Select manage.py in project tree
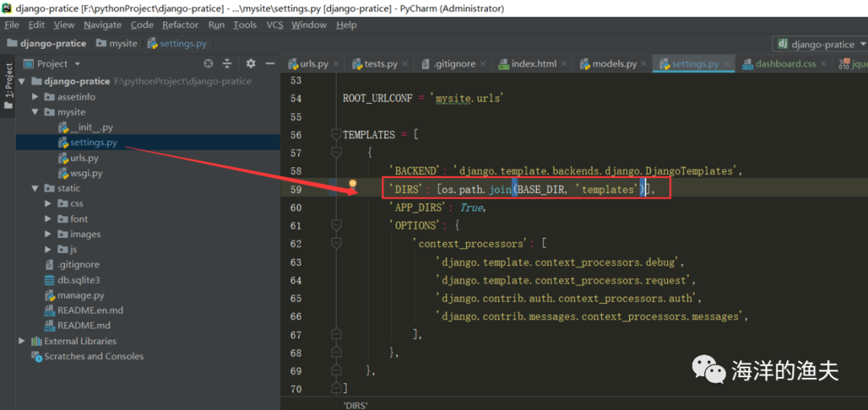Viewport: 868px width, 410px height. (x=74, y=295)
